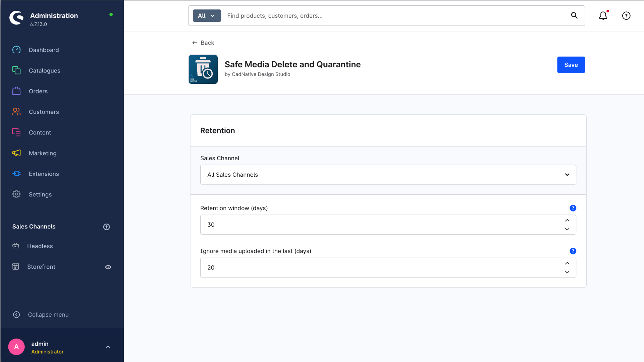
Task: Open the Customers menu item
Action: click(x=44, y=112)
